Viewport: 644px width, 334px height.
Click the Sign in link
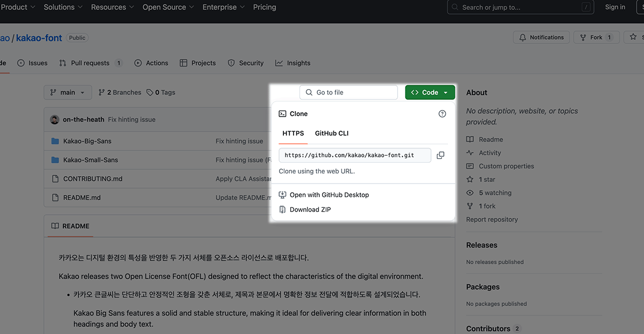615,7
